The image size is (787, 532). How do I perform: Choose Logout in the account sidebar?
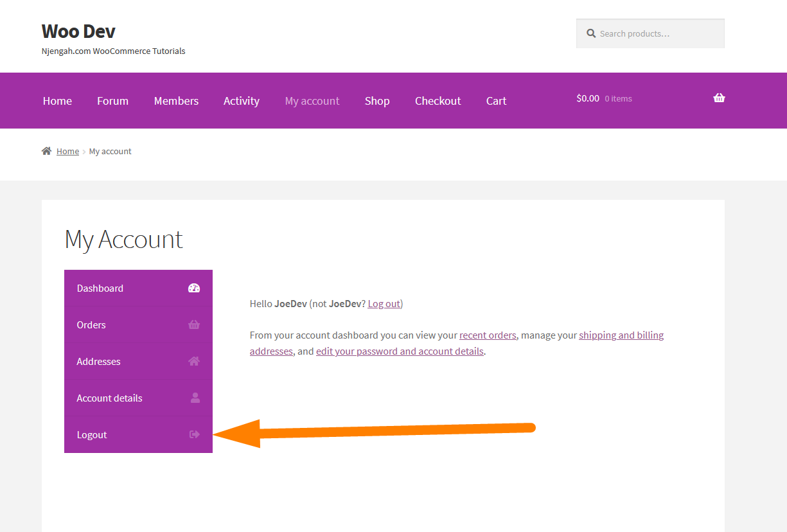coord(138,434)
